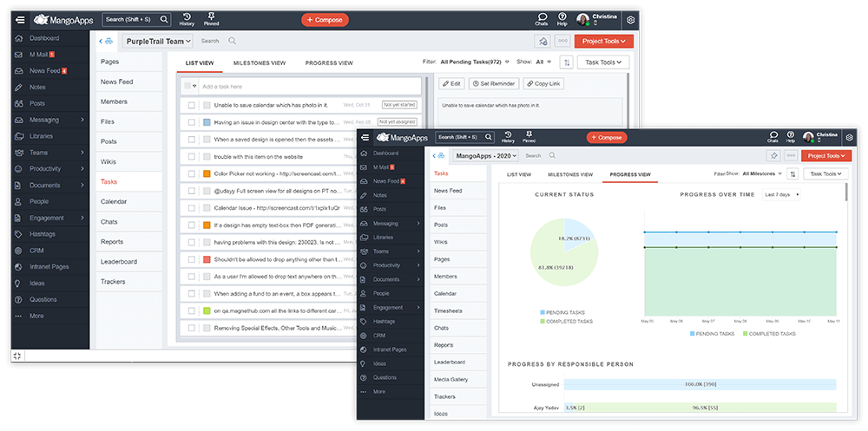Open Project Tools dropdown in back window
Image resolution: width=868 pixels, height=431 pixels.
pos(604,41)
